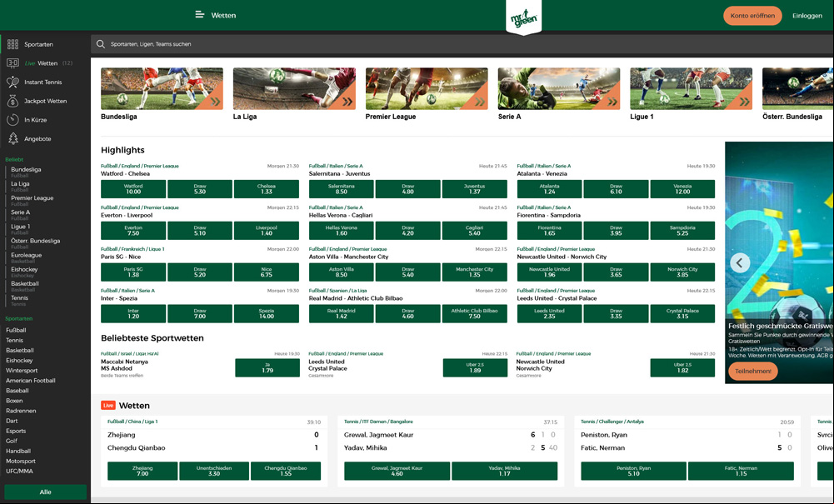Screen dimensions: 834x504
Task: Bet on Real Madrid at 1.42
Action: (342, 314)
